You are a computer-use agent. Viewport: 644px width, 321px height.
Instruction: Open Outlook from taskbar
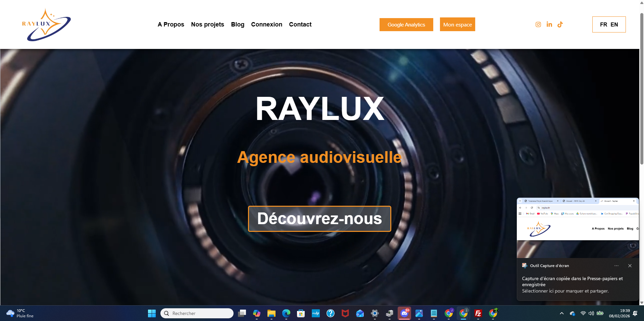click(x=360, y=313)
